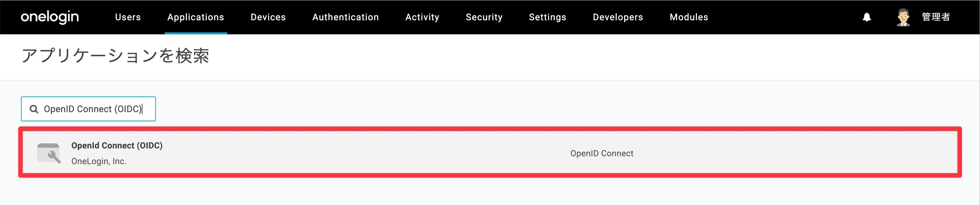Image resolution: width=980 pixels, height=205 pixels.
Task: Click the search magnifier icon
Action: click(x=34, y=109)
